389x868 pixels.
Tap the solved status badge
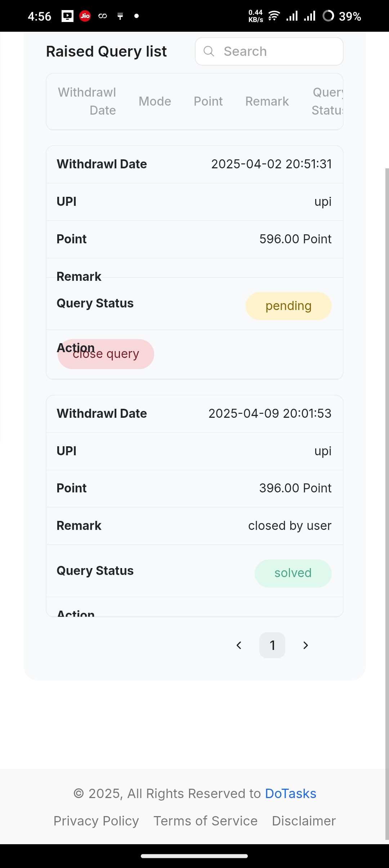coord(293,573)
